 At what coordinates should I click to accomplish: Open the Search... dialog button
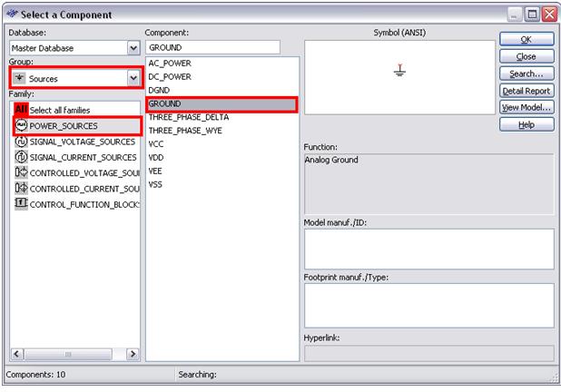[x=527, y=73]
